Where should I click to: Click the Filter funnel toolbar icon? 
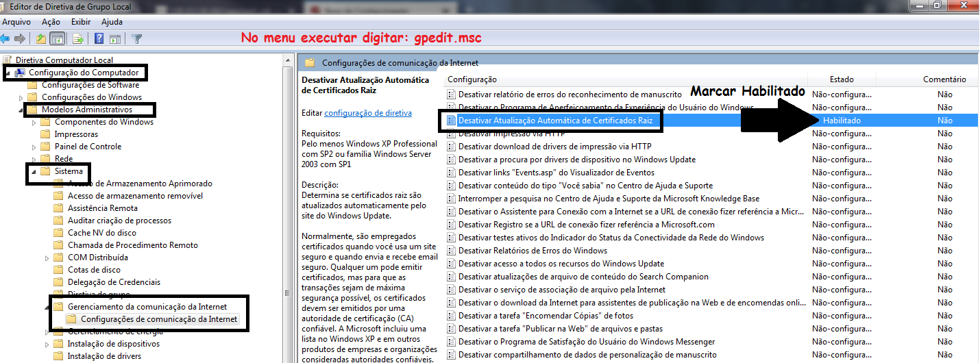pyautogui.click(x=137, y=38)
